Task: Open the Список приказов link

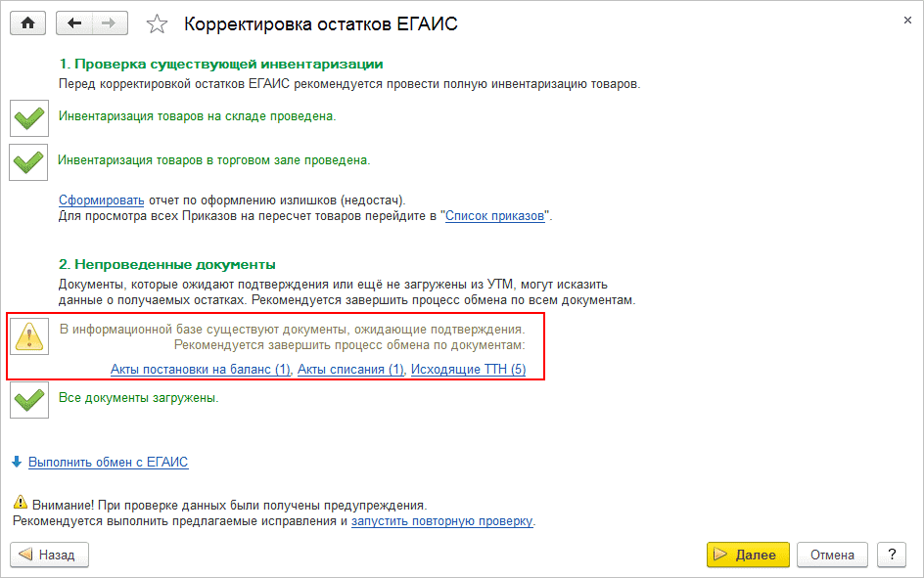Action: pos(494,215)
